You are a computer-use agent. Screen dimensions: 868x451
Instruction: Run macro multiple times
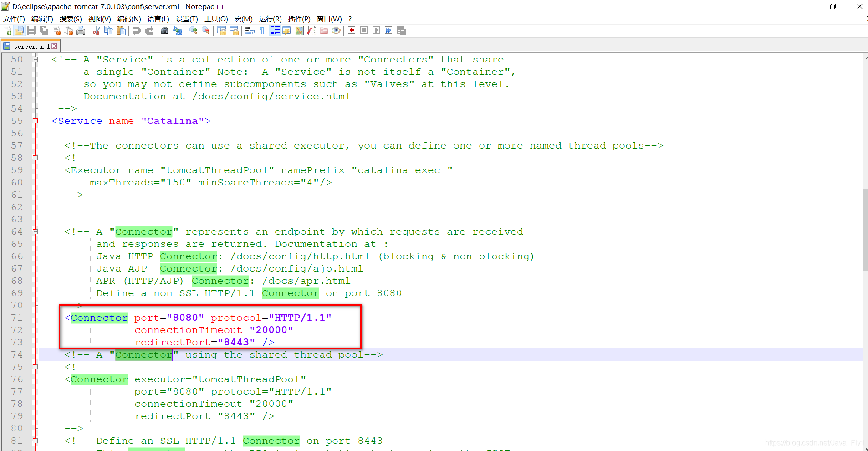[388, 31]
